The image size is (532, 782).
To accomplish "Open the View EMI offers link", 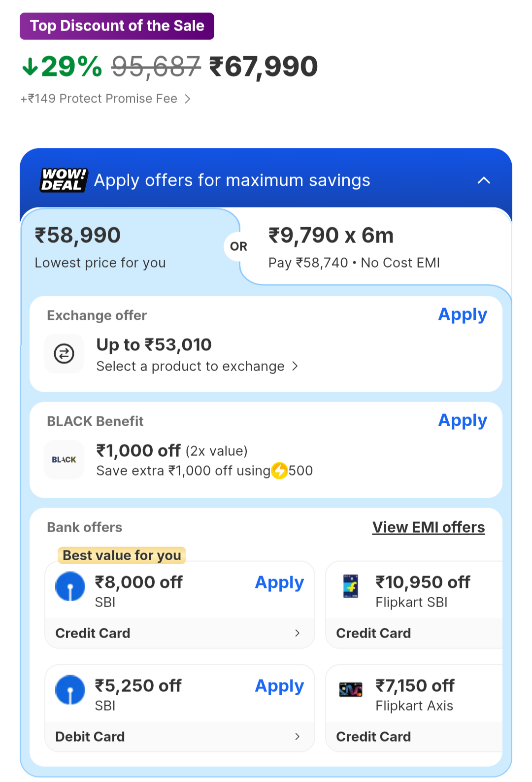I will [429, 527].
